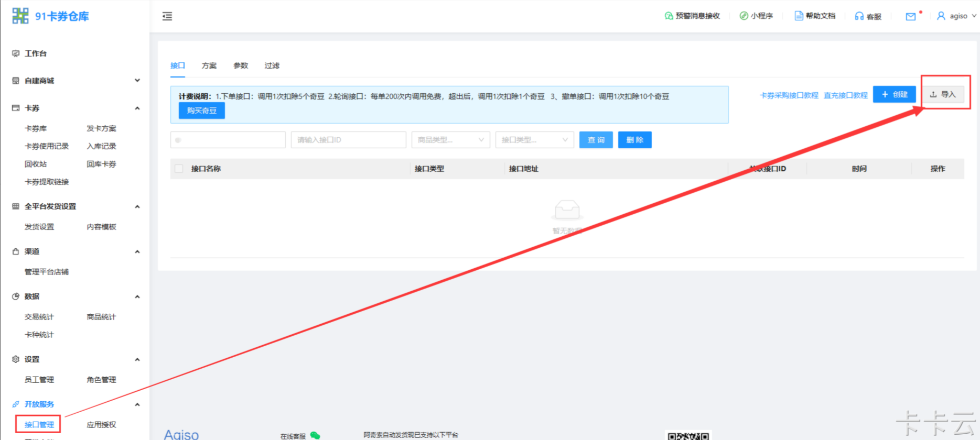Screen dimensions: 980x440
Task: Collapse the 数据 section chevron
Action: [x=137, y=296]
